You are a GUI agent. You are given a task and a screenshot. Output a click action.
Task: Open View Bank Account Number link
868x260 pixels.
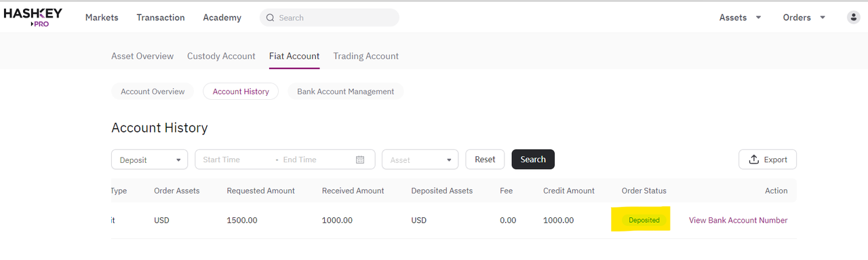[x=738, y=220]
